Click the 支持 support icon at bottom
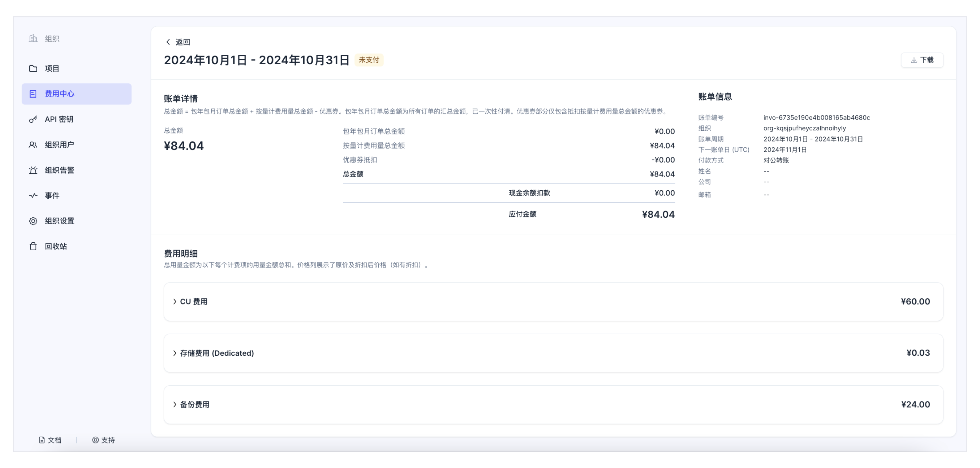Viewport: 980px width, 468px height. tap(95, 440)
